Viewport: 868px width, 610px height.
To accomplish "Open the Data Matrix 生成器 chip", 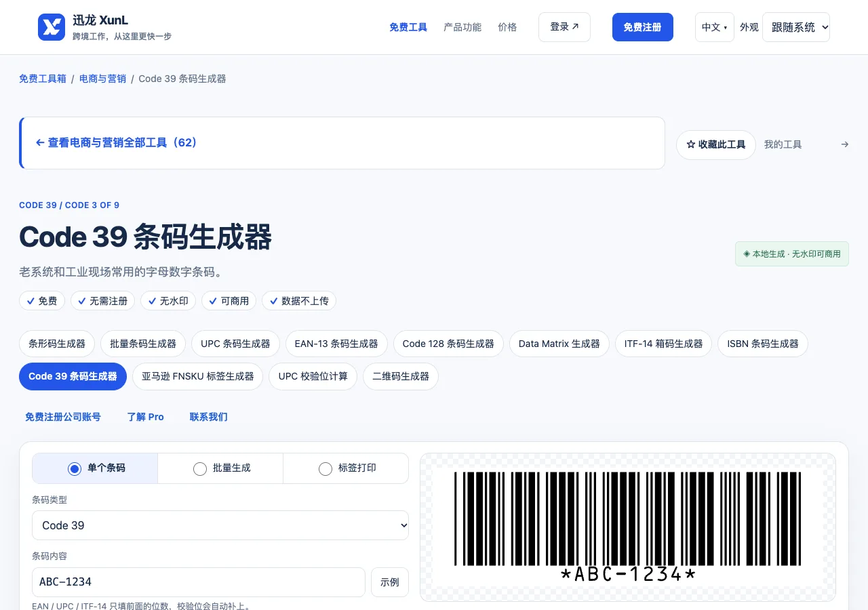I will pyautogui.click(x=559, y=344).
